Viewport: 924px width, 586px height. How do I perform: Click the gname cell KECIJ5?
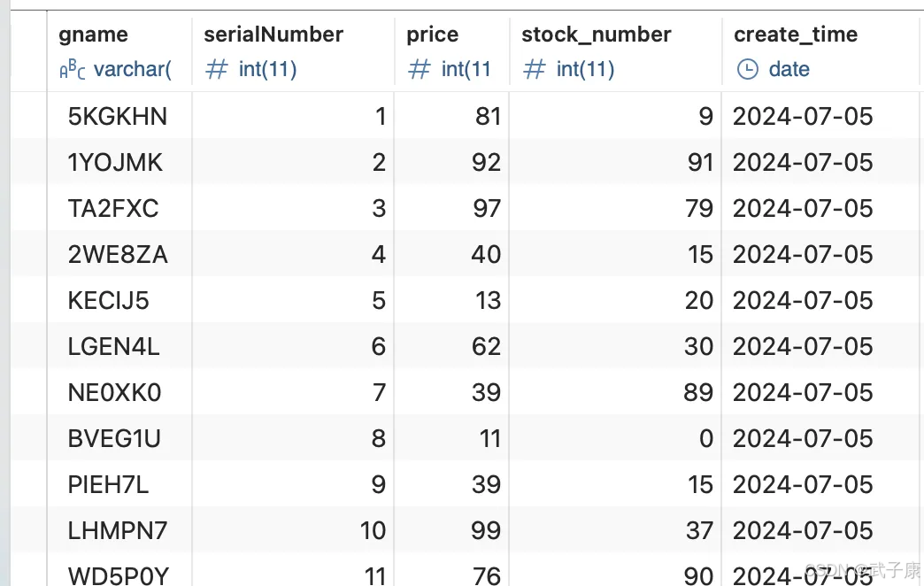[x=119, y=299]
